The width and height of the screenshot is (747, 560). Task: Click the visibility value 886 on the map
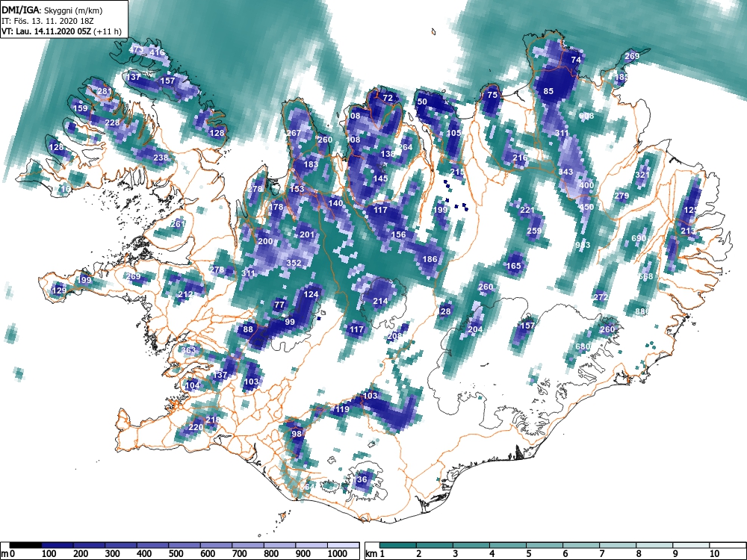coord(642,311)
